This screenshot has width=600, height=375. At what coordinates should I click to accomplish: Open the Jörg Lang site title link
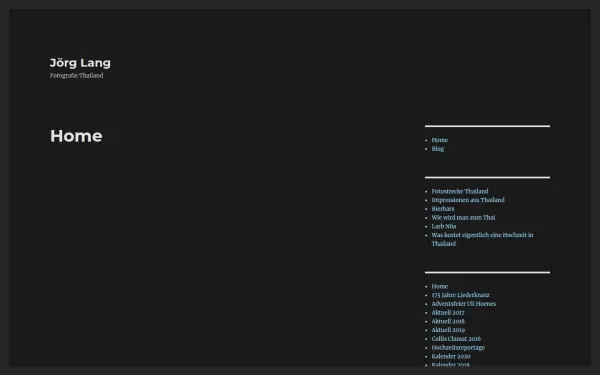click(x=80, y=63)
